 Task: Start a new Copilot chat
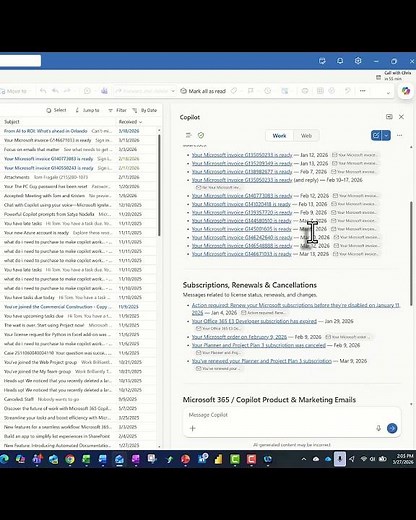pyautogui.click(x=376, y=135)
